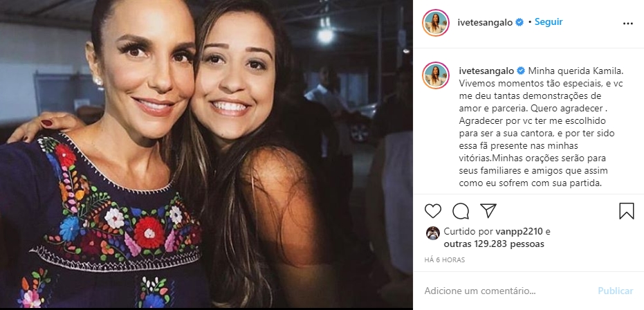Share the post via paper plane icon

pyautogui.click(x=488, y=211)
